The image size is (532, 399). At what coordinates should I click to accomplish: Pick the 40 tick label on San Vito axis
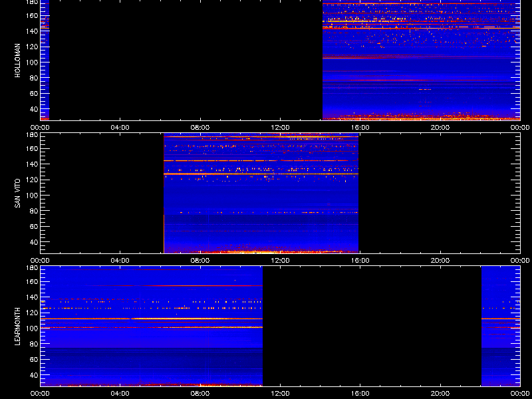[35, 242]
